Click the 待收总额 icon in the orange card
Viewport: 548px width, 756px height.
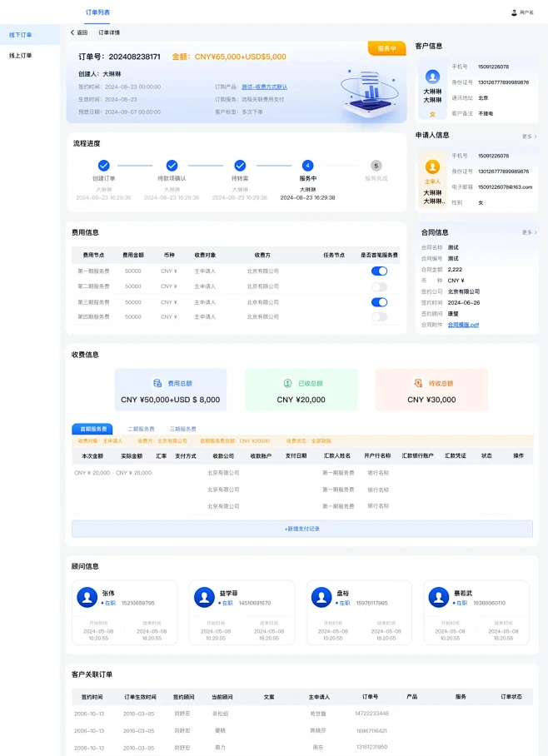419,383
